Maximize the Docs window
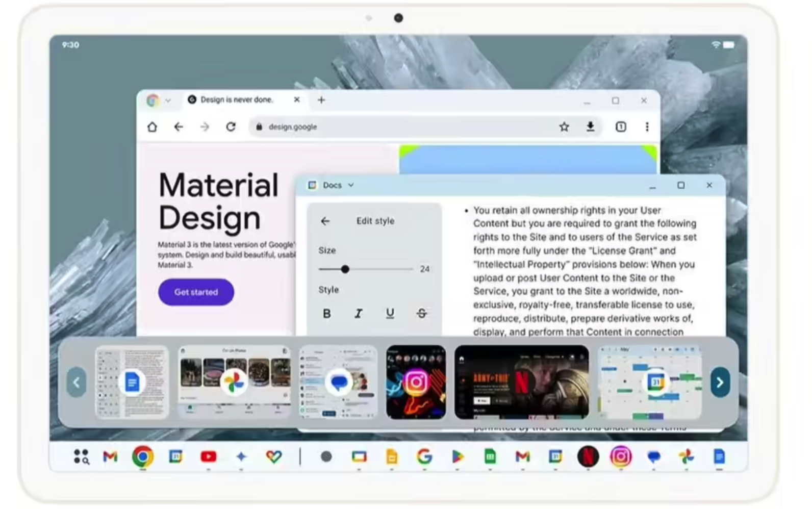Screen dimensions: 812x509 click(681, 185)
